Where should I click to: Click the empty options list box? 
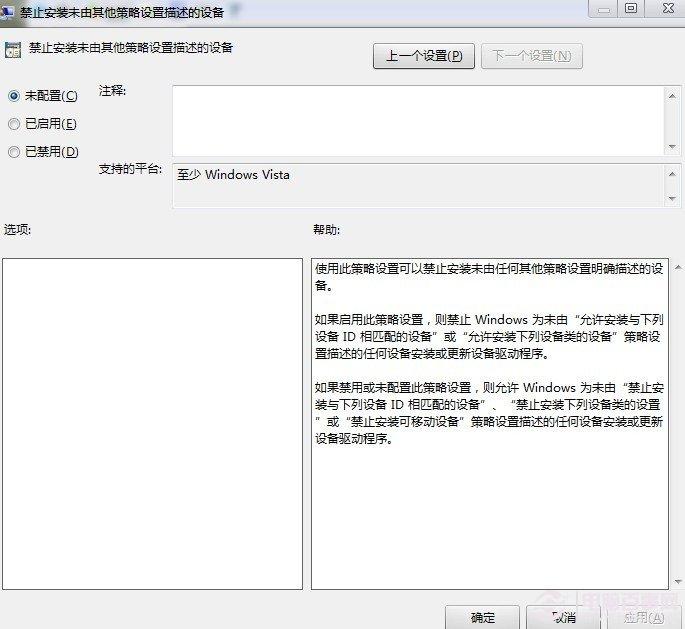(x=152, y=424)
